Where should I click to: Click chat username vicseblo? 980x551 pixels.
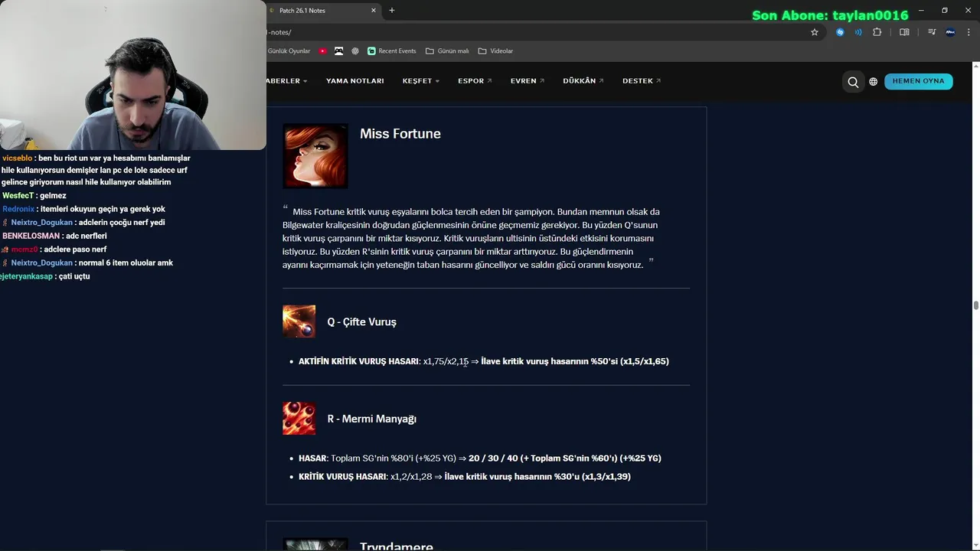18,158
